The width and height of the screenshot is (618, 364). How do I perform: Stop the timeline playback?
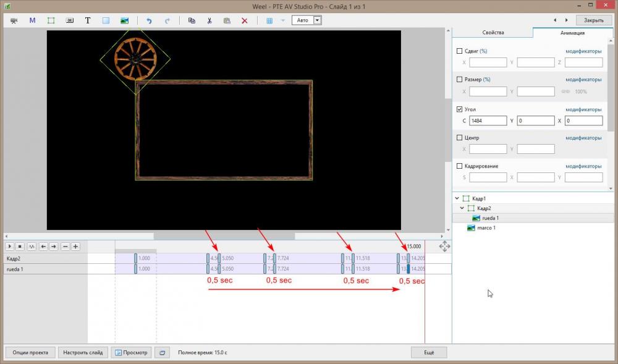click(20, 247)
